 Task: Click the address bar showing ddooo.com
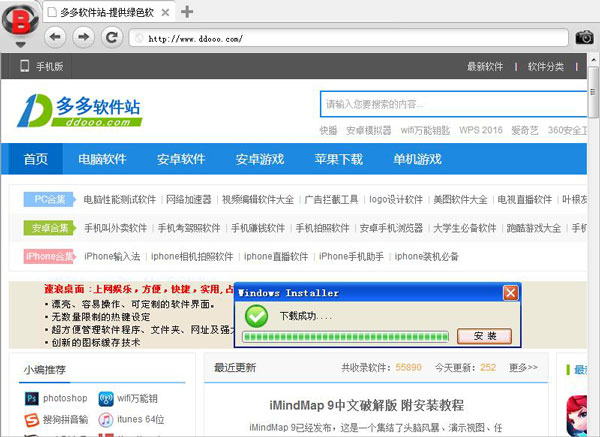click(x=348, y=38)
